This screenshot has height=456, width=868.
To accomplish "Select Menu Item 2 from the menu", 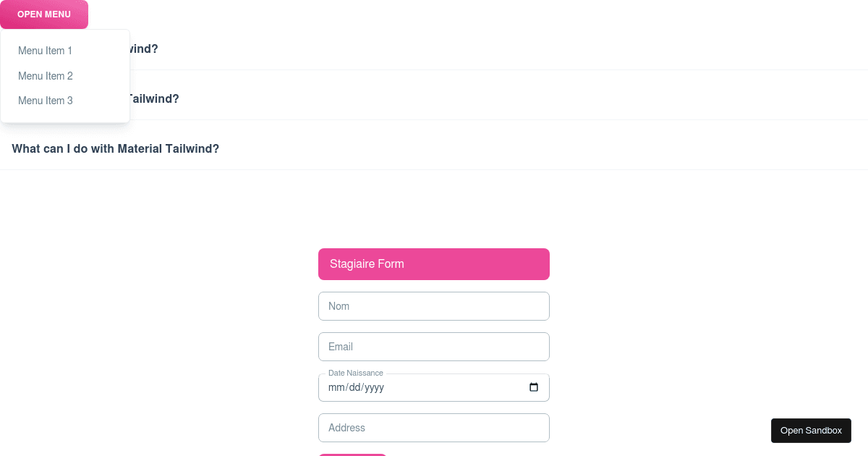I will [x=46, y=75].
